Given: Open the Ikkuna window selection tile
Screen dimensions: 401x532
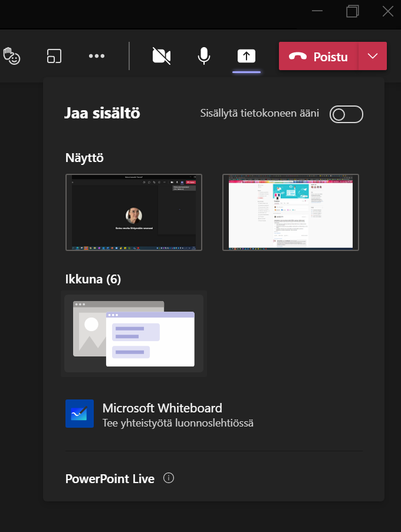Looking at the screenshot, I should pos(134,333).
